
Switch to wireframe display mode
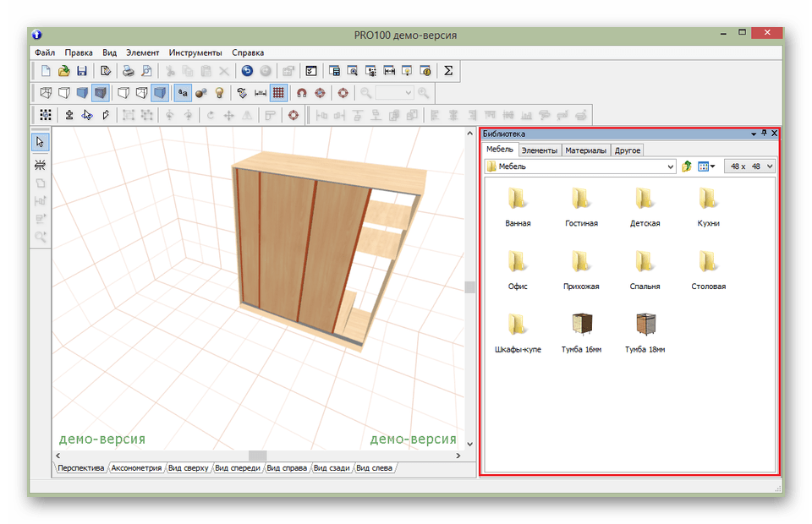click(46, 93)
